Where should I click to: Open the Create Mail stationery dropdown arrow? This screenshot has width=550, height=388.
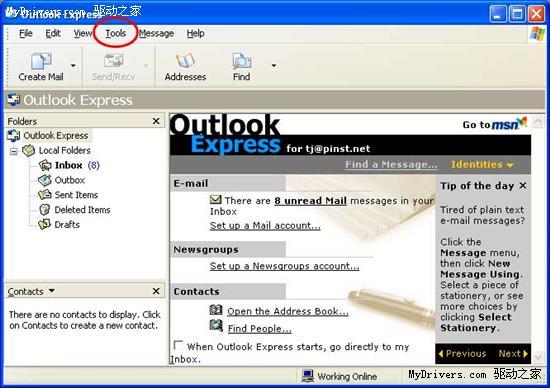pos(73,66)
